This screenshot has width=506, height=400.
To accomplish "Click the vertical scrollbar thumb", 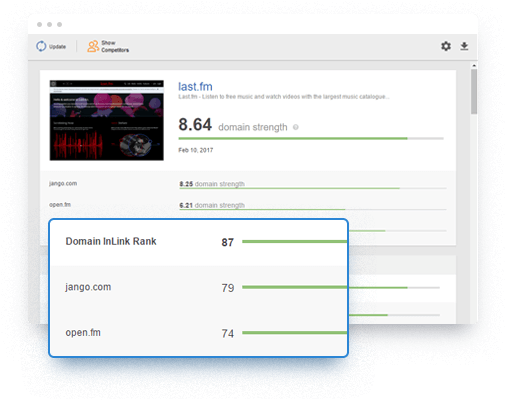I will coord(474,91).
